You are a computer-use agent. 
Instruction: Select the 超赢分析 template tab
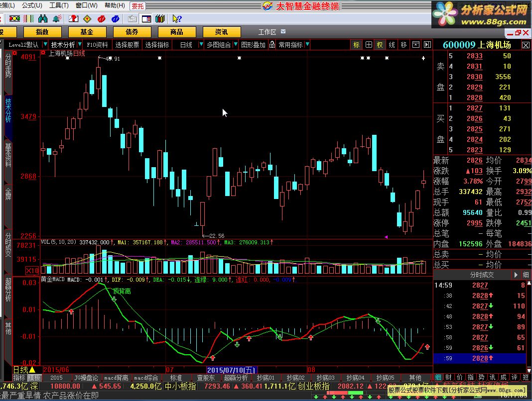(236, 378)
